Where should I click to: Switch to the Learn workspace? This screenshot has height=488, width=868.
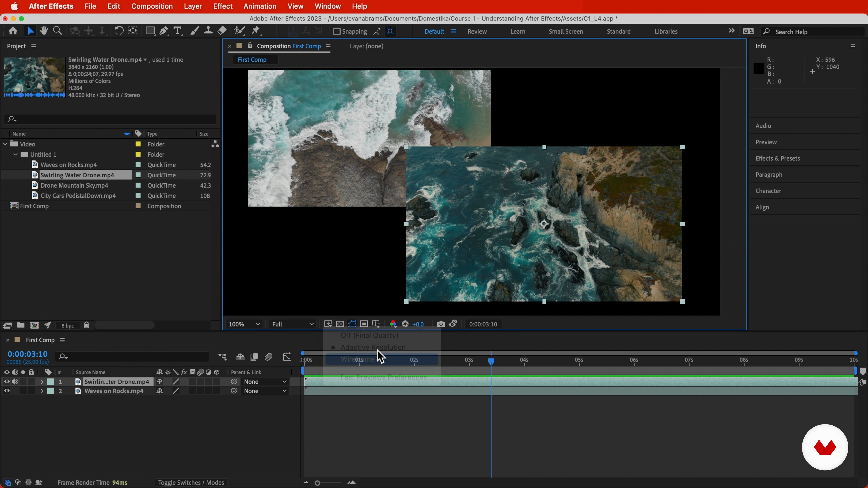(x=518, y=31)
